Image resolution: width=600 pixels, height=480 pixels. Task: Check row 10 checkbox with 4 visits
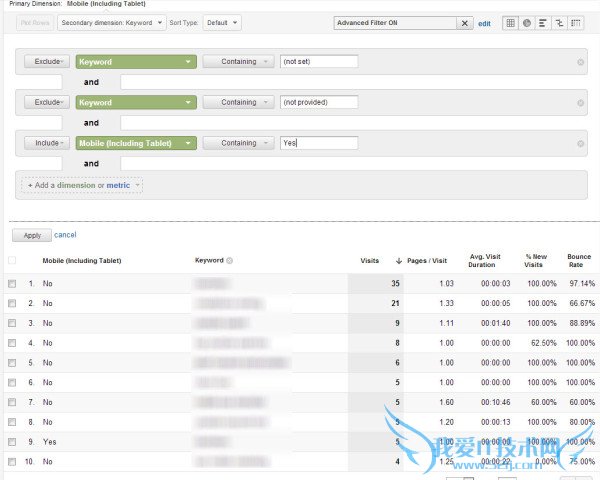pos(12,462)
